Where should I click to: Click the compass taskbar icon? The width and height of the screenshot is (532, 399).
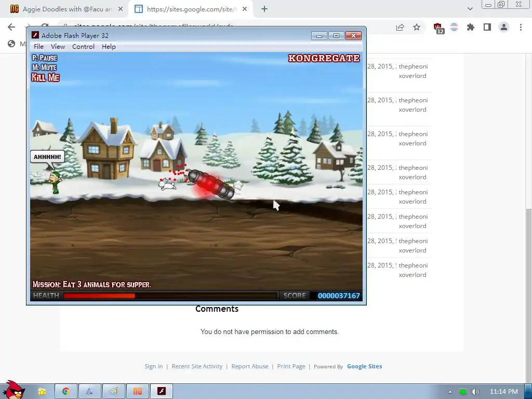click(x=89, y=392)
